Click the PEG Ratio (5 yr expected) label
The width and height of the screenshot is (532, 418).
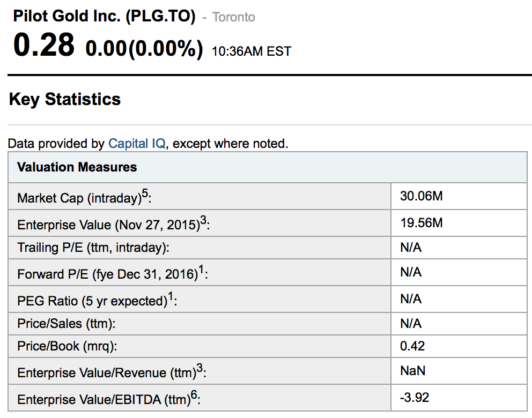(97, 300)
